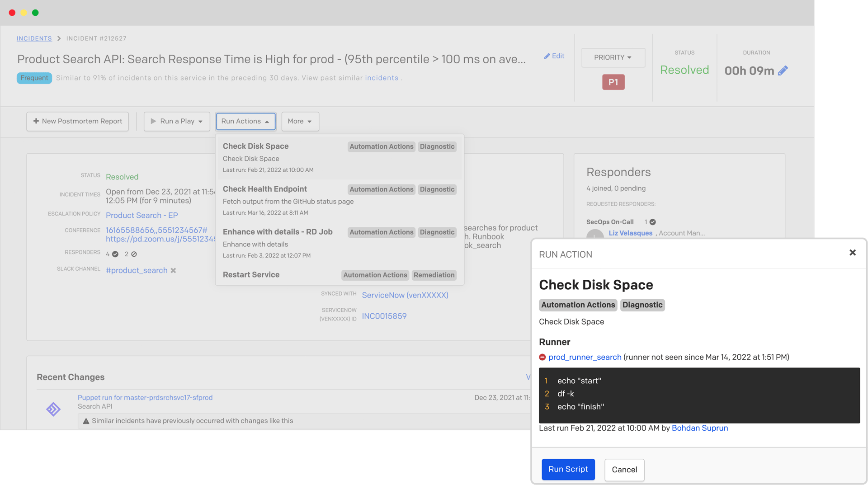Click the declined responders icon next to 2
This screenshot has height=485, width=868.
(134, 254)
